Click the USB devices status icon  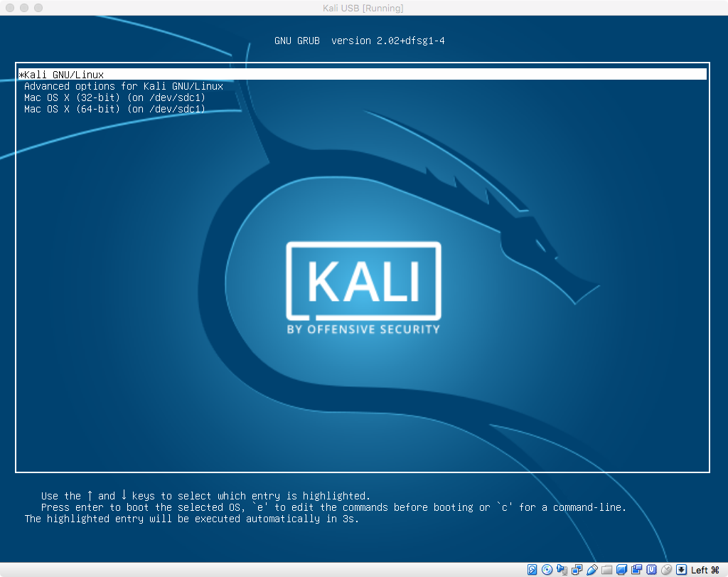(592, 570)
